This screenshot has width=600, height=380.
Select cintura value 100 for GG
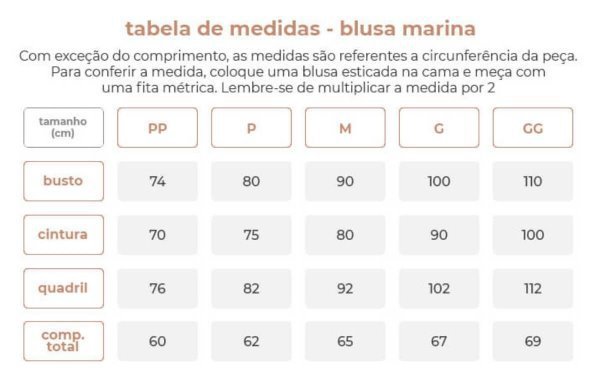[533, 235]
